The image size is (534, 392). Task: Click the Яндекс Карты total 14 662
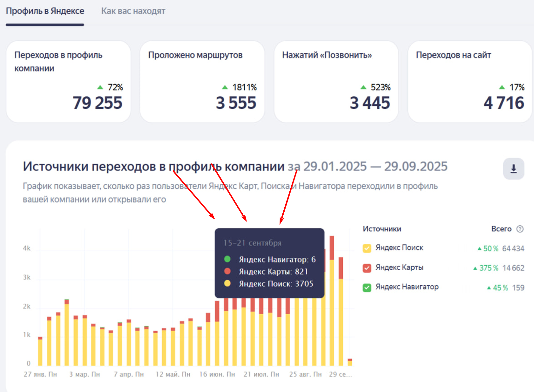[x=513, y=268]
